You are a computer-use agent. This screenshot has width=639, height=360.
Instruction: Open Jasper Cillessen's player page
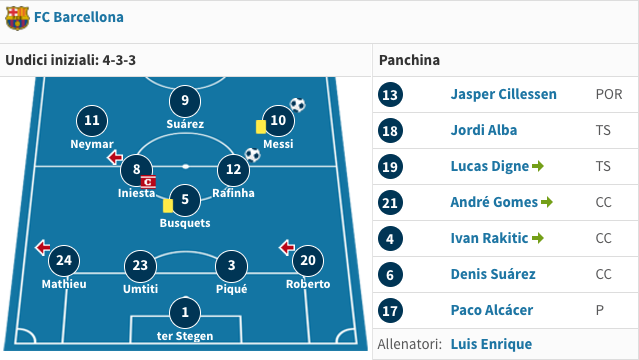tap(503, 94)
